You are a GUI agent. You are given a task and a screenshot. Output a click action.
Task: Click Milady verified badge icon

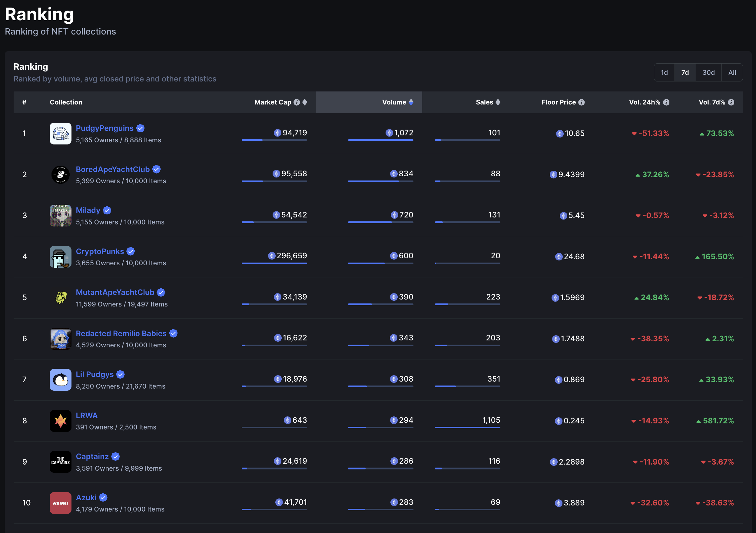point(107,210)
